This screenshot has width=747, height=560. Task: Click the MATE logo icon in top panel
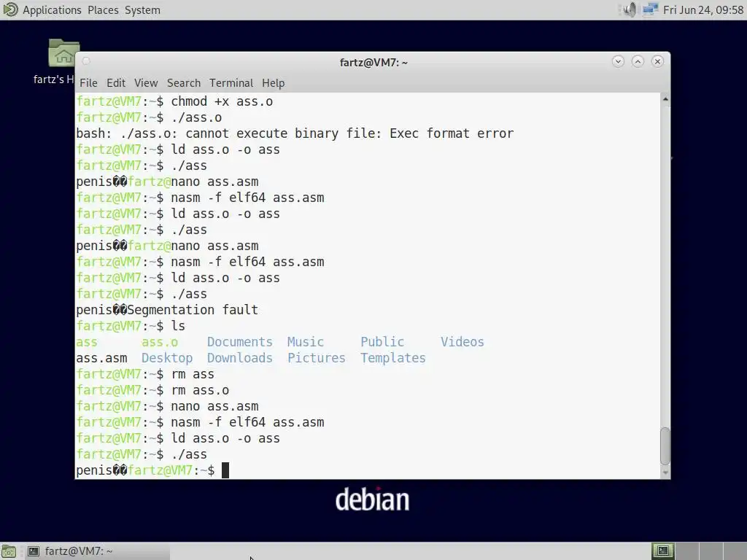point(10,9)
